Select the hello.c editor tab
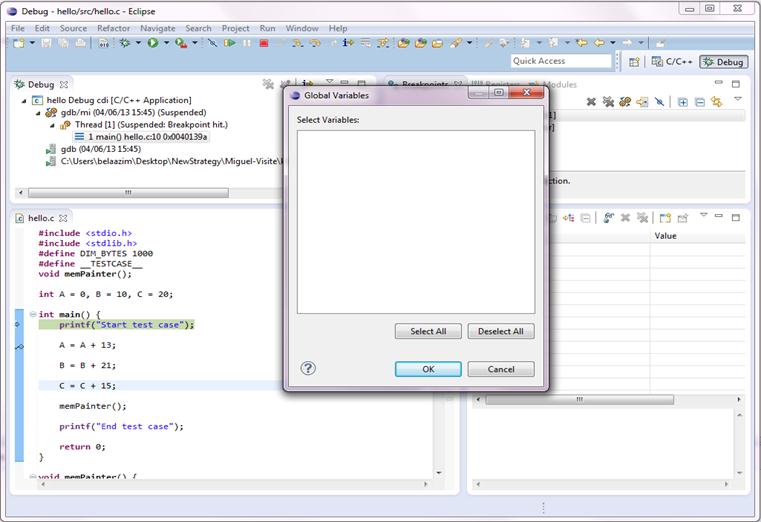Screen dimensions: 761x522 click(x=40, y=217)
